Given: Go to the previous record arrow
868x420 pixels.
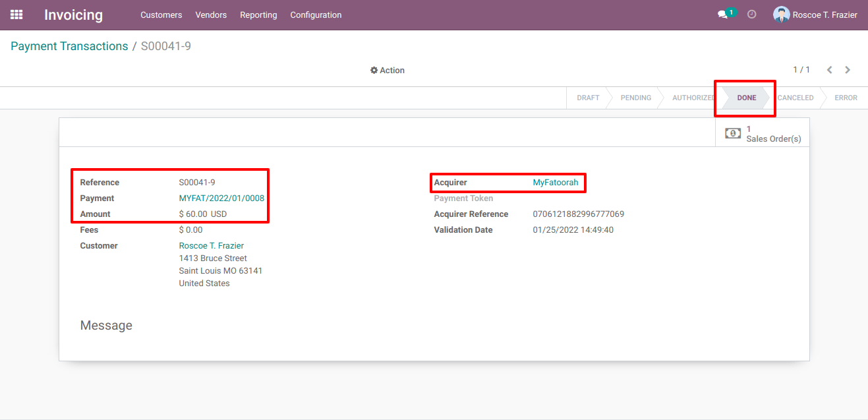Looking at the screenshot, I should click(830, 70).
